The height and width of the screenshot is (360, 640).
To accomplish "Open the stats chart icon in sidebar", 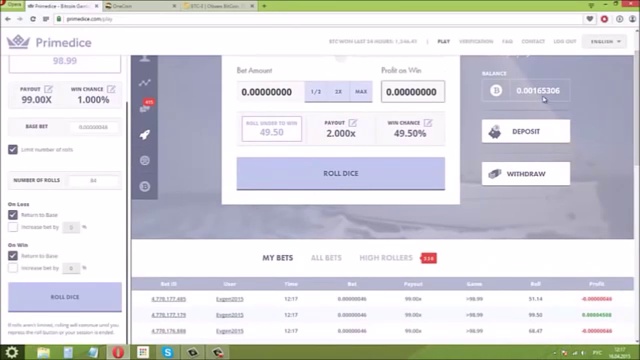I will pos(144,83).
